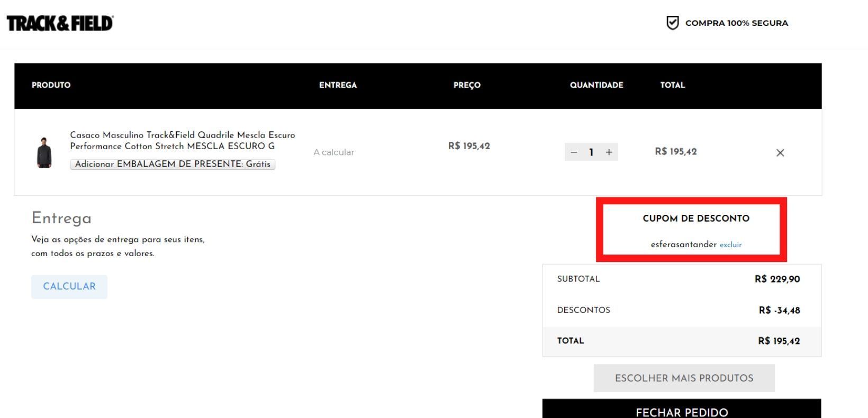Screen dimensions: 868x418
Task: Click the unit price R$ 195,42 under PREÇO
Action: click(x=469, y=146)
